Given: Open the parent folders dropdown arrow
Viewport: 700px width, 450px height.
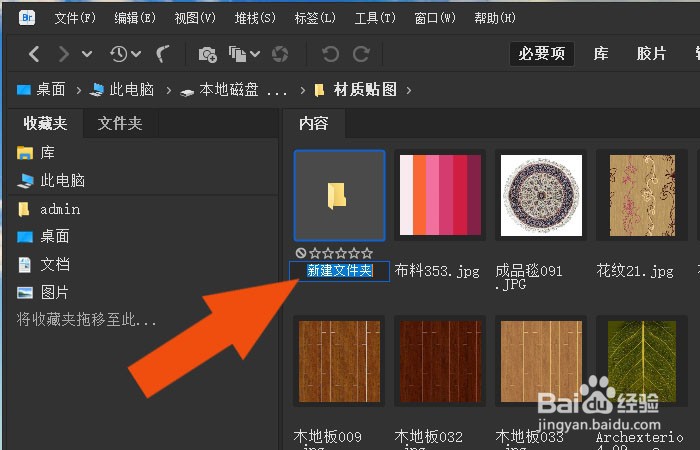Looking at the screenshot, I should tap(87, 54).
